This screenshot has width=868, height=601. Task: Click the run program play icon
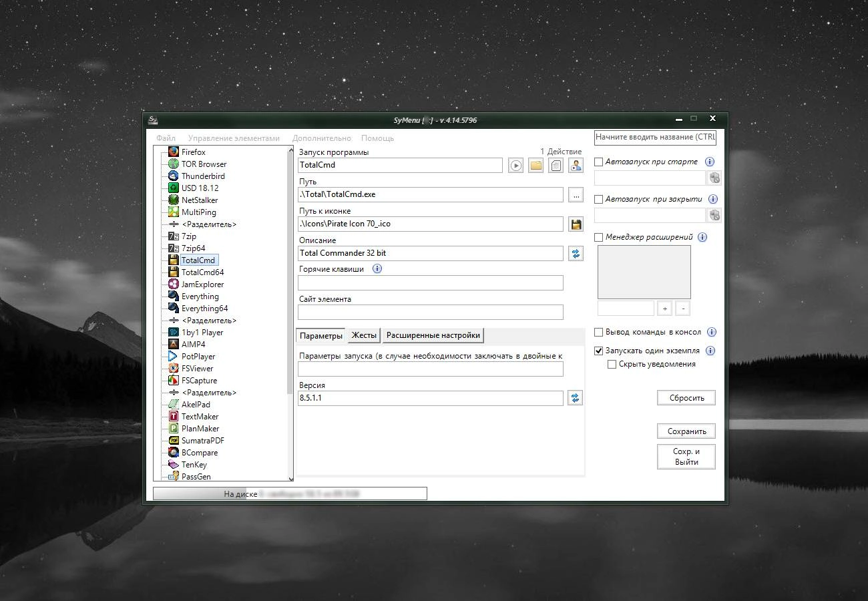point(515,166)
